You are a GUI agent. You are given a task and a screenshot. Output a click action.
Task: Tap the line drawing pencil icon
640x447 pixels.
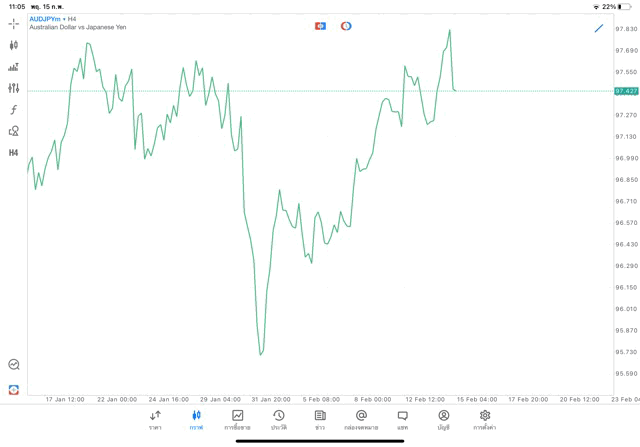[599, 28]
